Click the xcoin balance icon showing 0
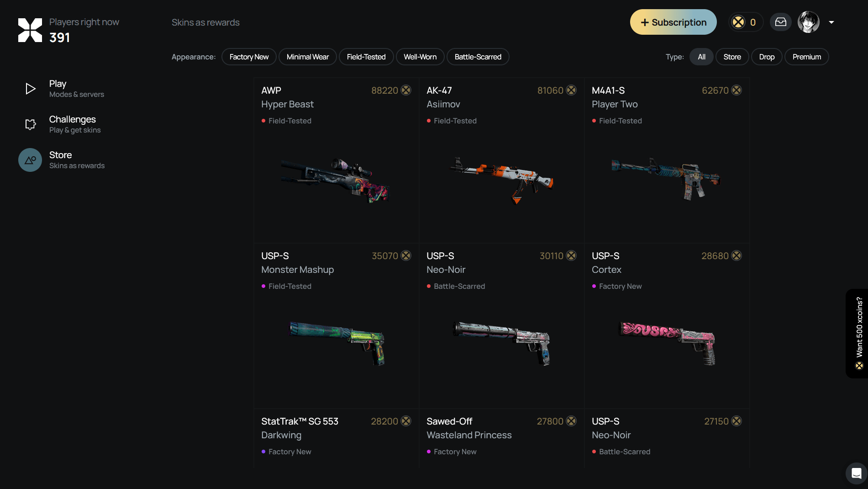Image resolution: width=868 pixels, height=489 pixels. pyautogui.click(x=738, y=22)
